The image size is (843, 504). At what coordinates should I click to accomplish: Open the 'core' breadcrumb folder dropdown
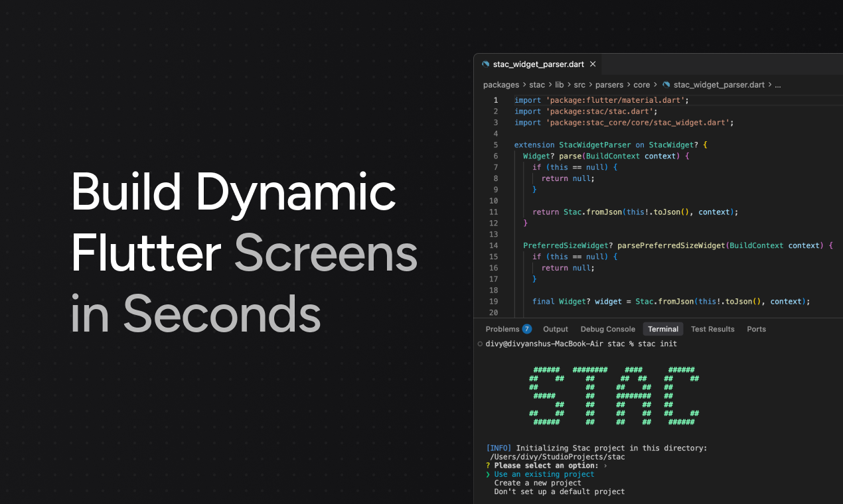[641, 85]
